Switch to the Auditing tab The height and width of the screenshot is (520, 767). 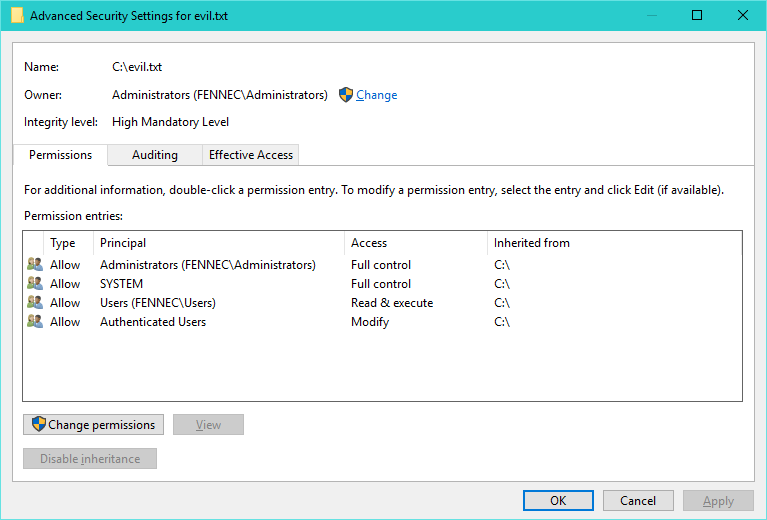click(155, 155)
